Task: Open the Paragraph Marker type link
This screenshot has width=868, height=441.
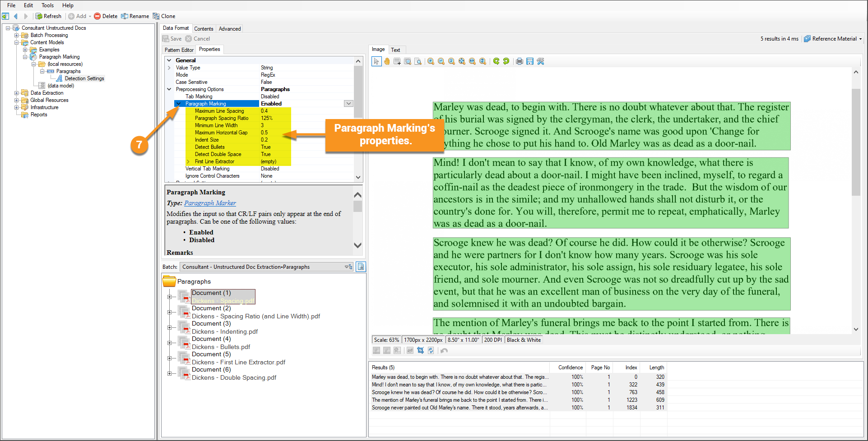Action: click(x=210, y=203)
